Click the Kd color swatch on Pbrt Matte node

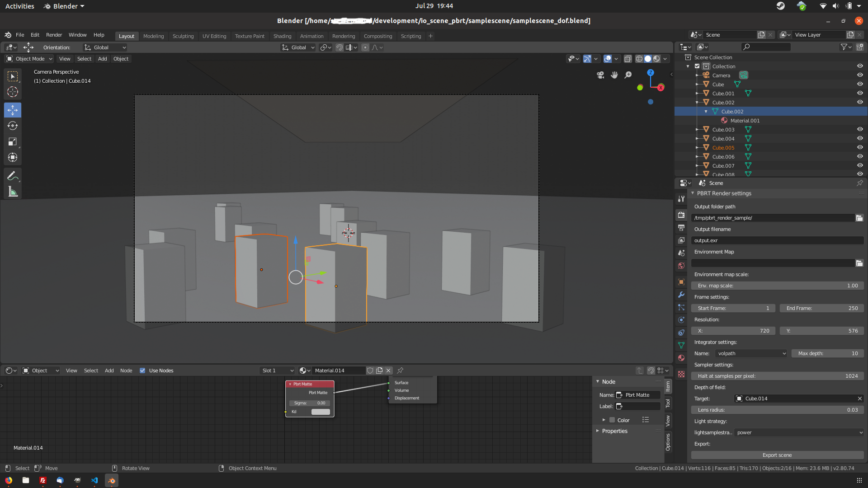(321, 412)
